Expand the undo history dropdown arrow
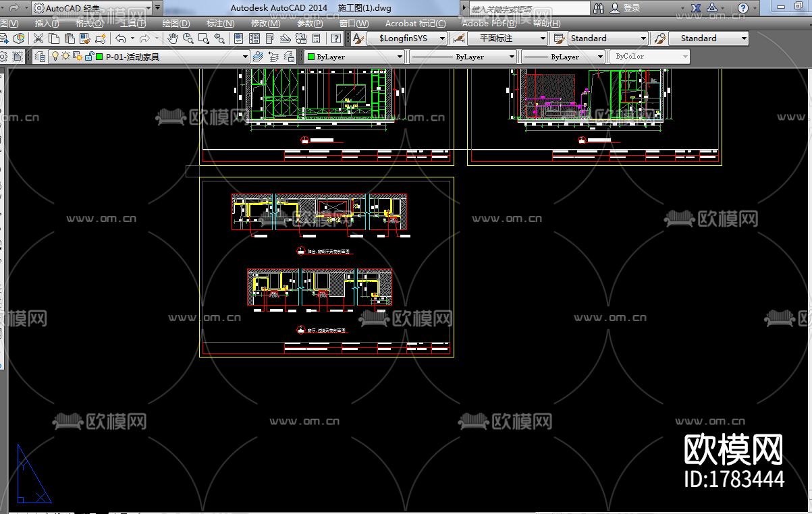Screen dimensions: 812x514 [x=132, y=38]
